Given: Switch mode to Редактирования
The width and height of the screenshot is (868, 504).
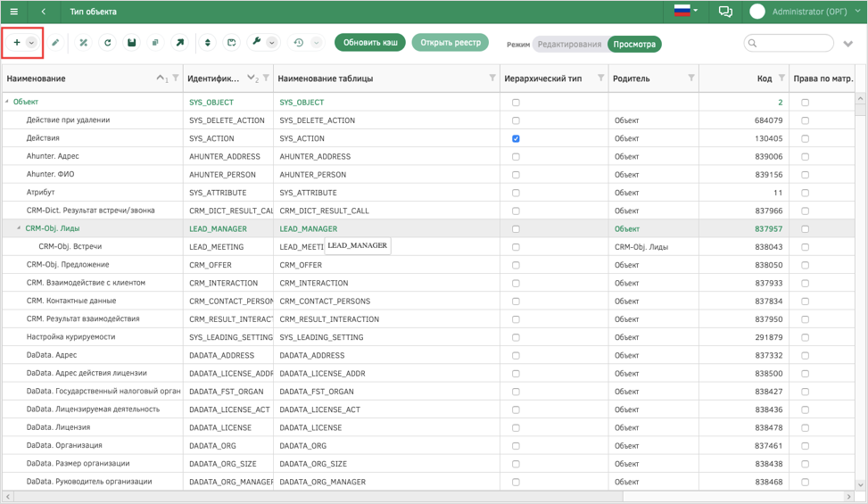Looking at the screenshot, I should (x=570, y=45).
